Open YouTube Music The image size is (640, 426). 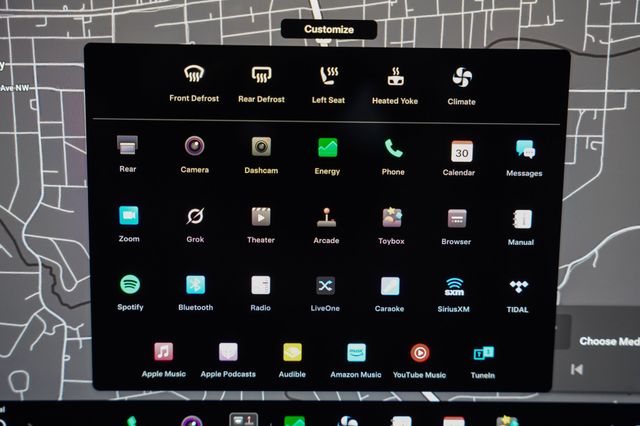coord(420,353)
